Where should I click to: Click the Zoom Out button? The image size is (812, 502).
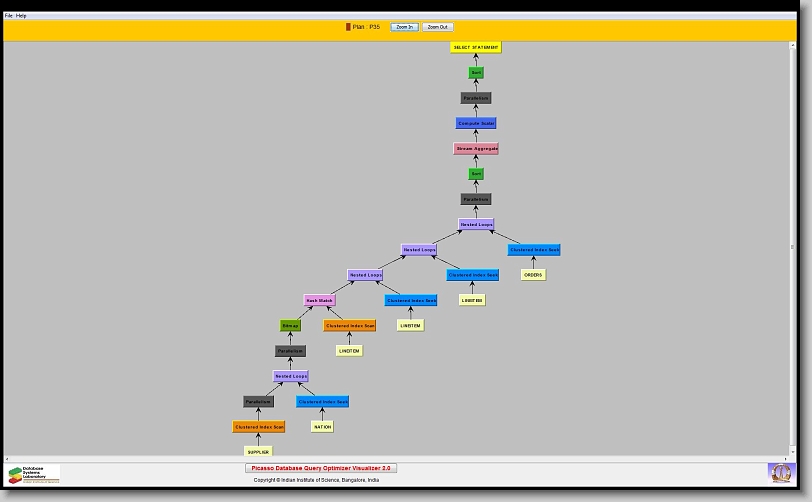437,27
